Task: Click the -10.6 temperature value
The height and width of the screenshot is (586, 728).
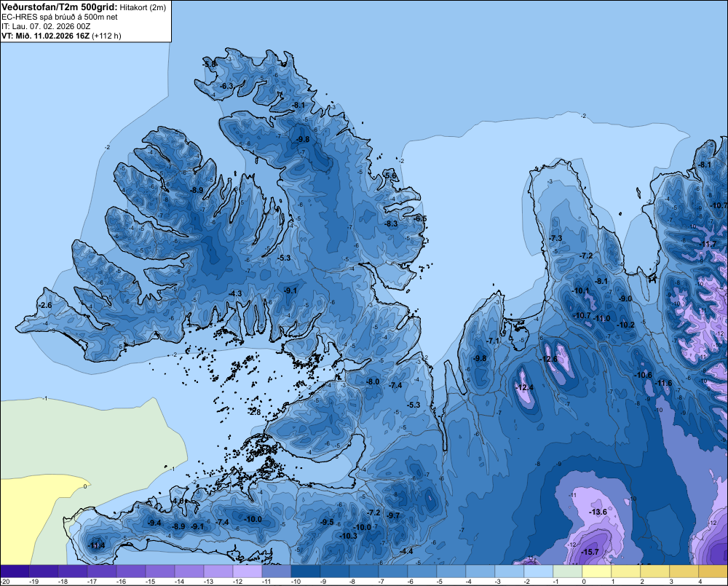Action: (x=644, y=375)
